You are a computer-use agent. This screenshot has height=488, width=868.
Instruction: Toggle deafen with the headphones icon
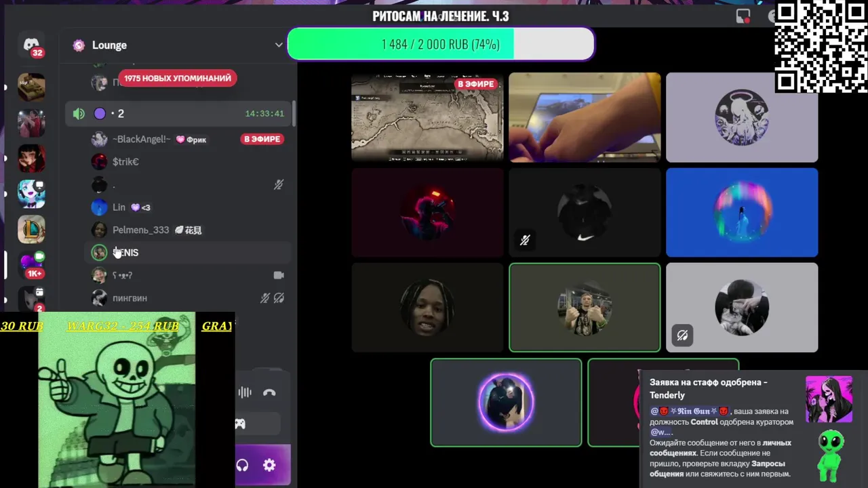242,466
